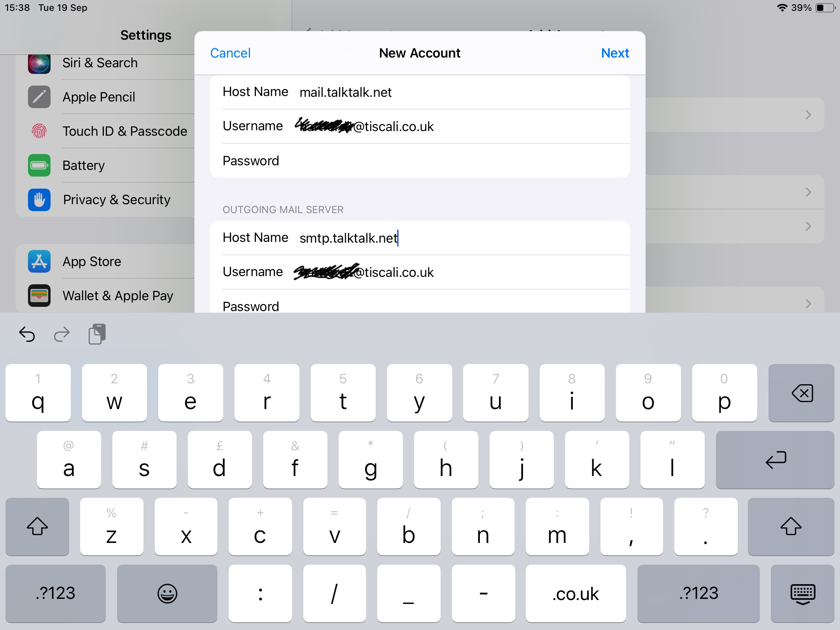Tap the emoji smiley key

(x=167, y=593)
